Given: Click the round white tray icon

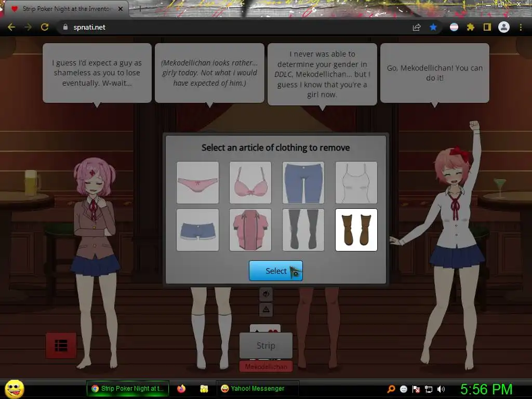Looking at the screenshot, I should click(x=403, y=389).
